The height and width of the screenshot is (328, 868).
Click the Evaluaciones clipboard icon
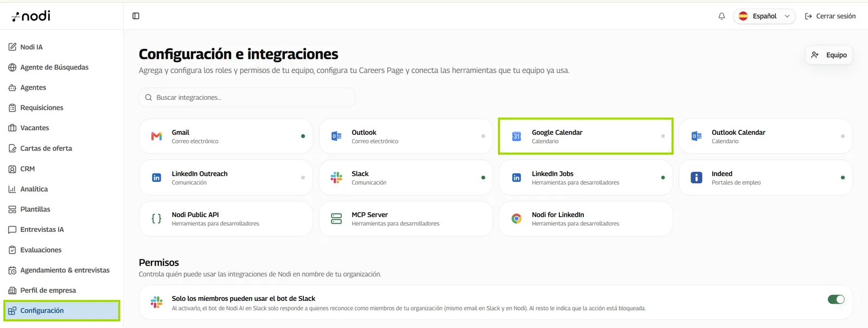point(12,250)
